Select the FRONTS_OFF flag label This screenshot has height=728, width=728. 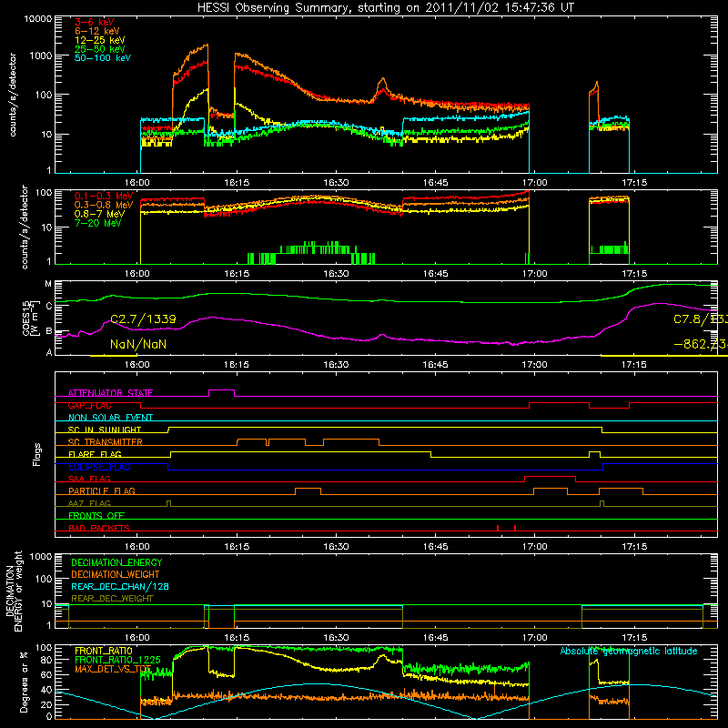tap(96, 516)
